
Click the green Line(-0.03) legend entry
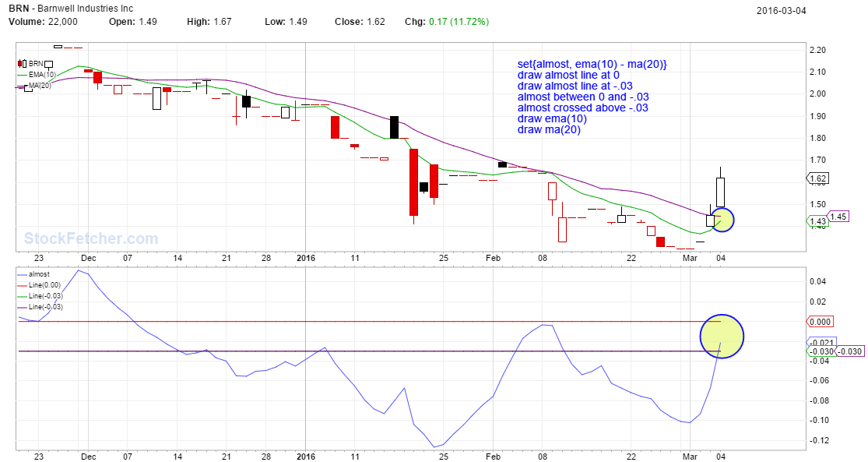point(40,296)
